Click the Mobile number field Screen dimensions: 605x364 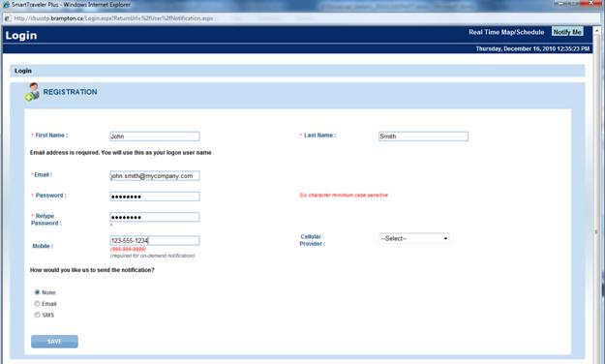(x=155, y=240)
